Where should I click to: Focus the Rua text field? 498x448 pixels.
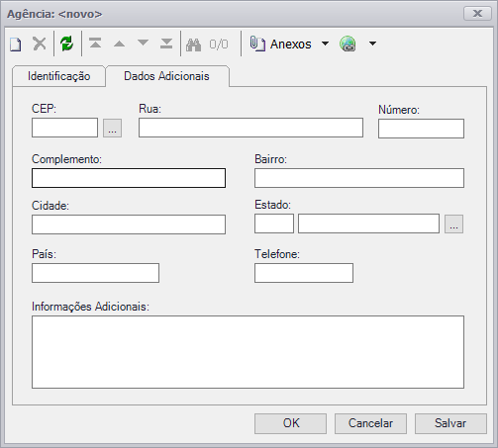250,128
